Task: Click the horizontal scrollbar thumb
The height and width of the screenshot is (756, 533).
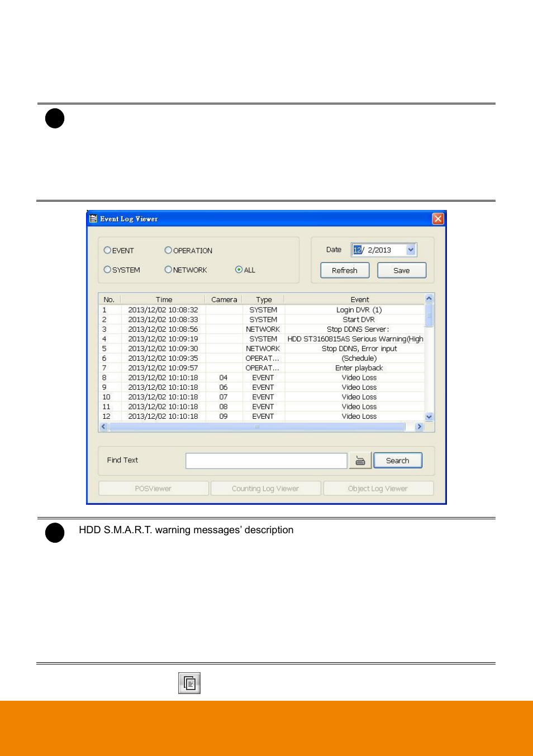Action: click(x=257, y=427)
